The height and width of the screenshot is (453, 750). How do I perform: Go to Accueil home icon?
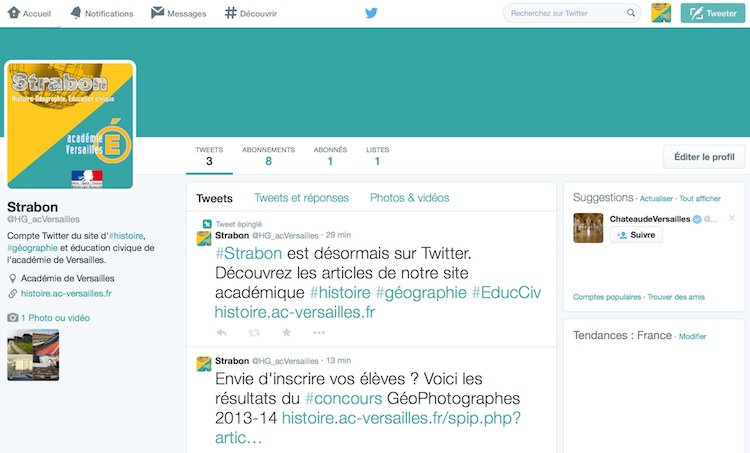coord(14,13)
